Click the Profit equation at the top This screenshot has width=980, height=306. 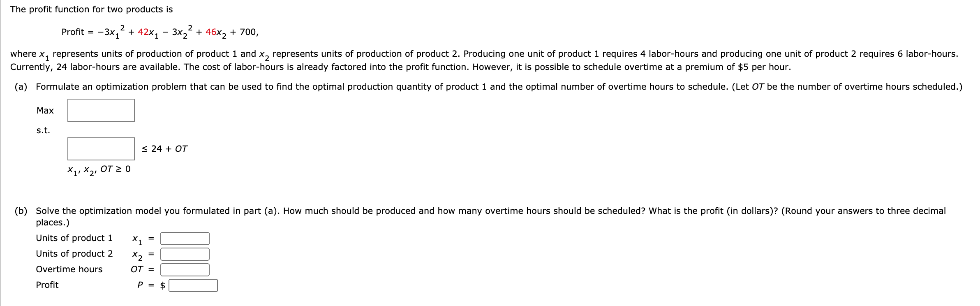(160, 31)
